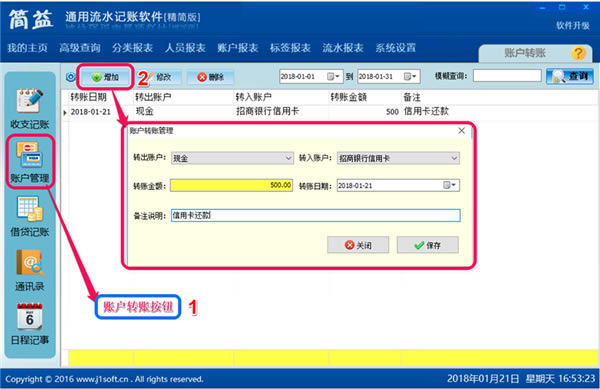Click the 关闭 close button in dialog
The image size is (600, 389).
pos(358,245)
